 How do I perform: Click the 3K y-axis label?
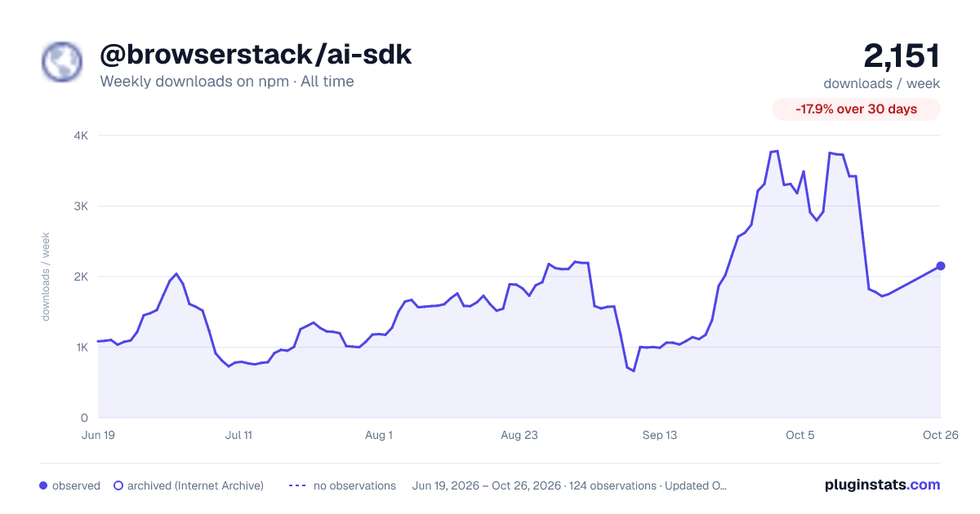pos(80,206)
